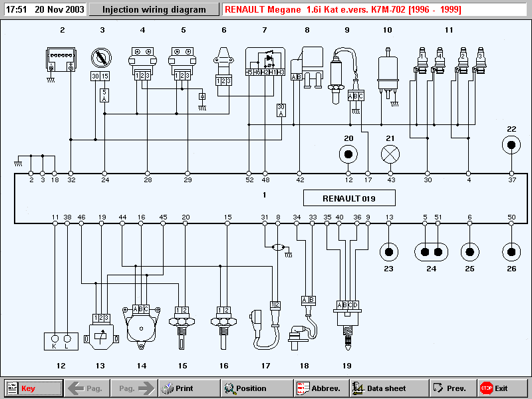Select the round motor component numbered 14
The image size is (532, 399).
141,327
